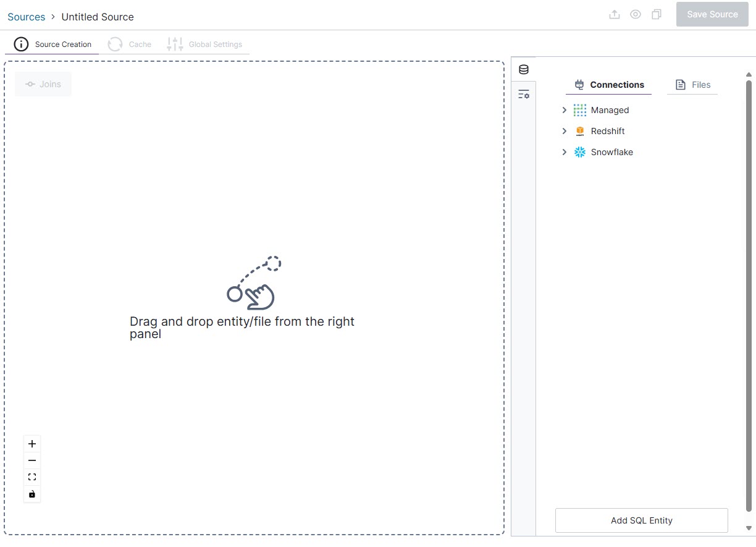Click the eye preview icon near Save Source
Image resolution: width=756 pixels, height=547 pixels.
[636, 14]
